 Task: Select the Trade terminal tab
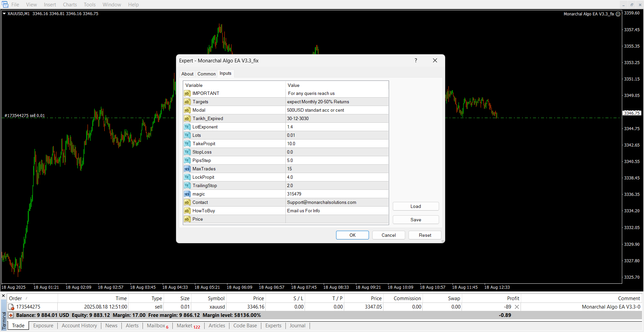(x=18, y=326)
